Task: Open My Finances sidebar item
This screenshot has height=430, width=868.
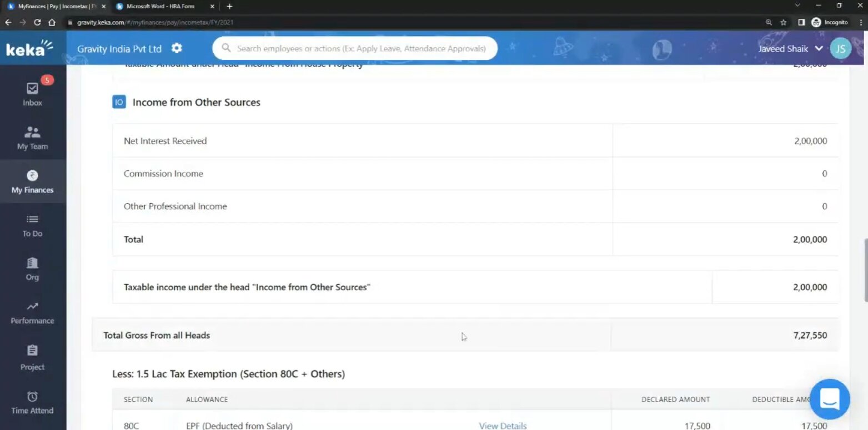Action: click(x=32, y=181)
